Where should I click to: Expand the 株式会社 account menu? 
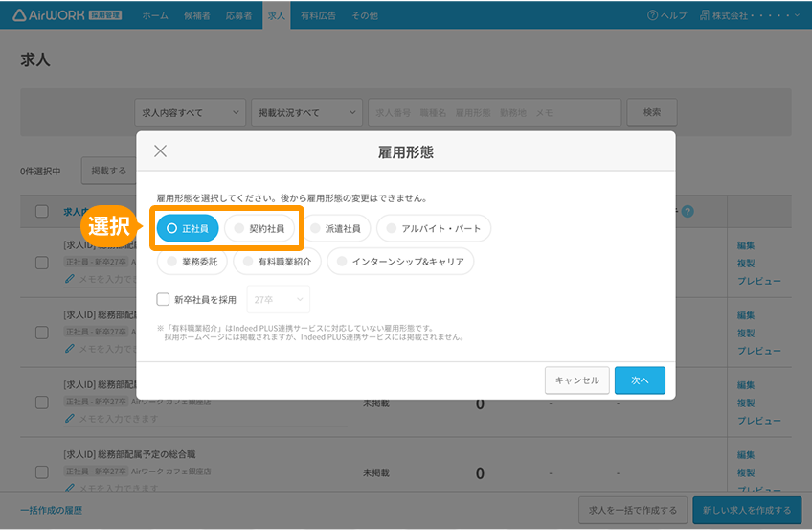coord(750,15)
